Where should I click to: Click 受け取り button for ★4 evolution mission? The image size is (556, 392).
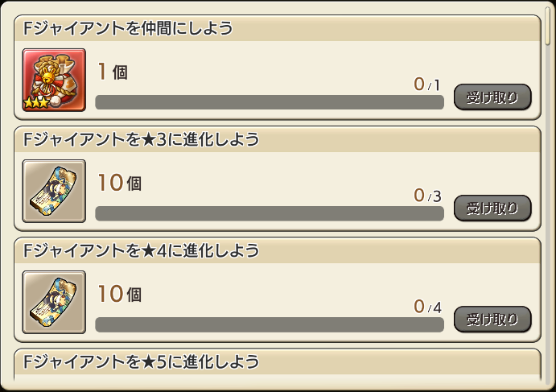(x=492, y=320)
